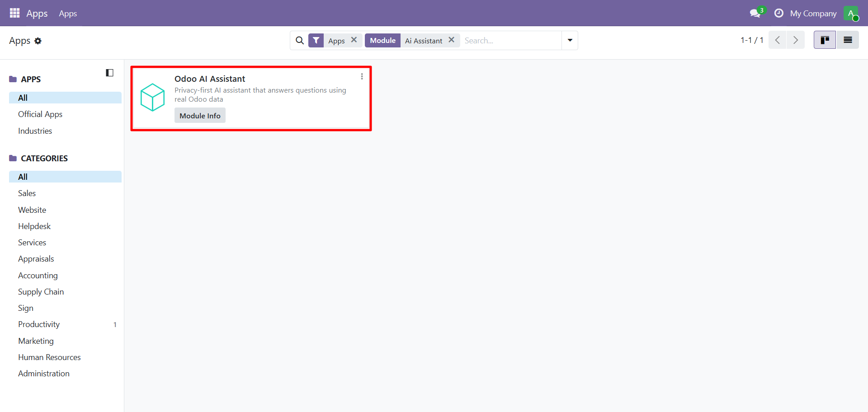Open the conversations chat icon
The image size is (868, 412).
click(755, 14)
